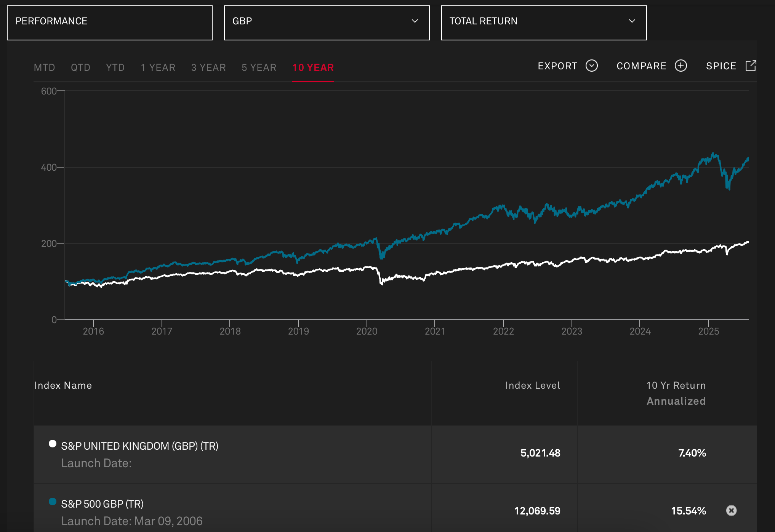Click the COMPARE text button
The image size is (775, 532).
[641, 66]
